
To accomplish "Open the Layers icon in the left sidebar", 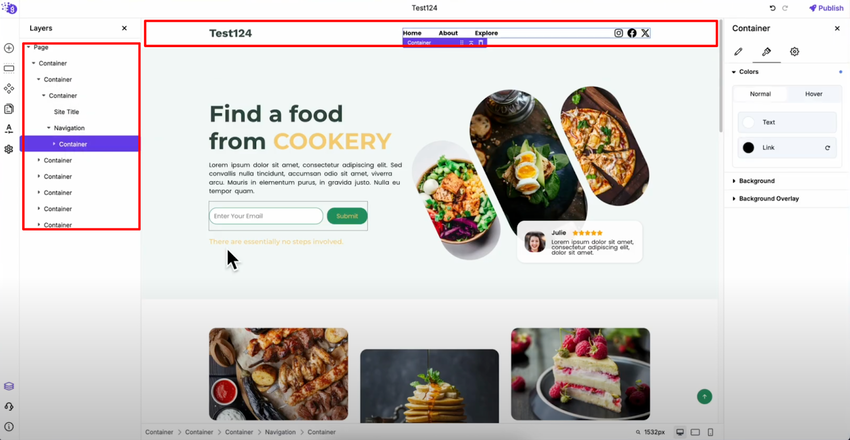I will (9, 386).
